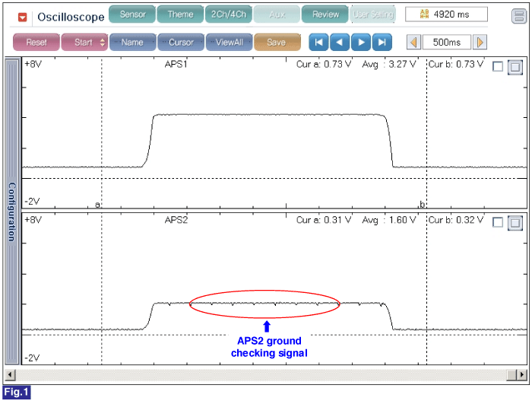The width and height of the screenshot is (532, 401).
Task: Click cursor b marker label in APS1
Action: point(422,204)
